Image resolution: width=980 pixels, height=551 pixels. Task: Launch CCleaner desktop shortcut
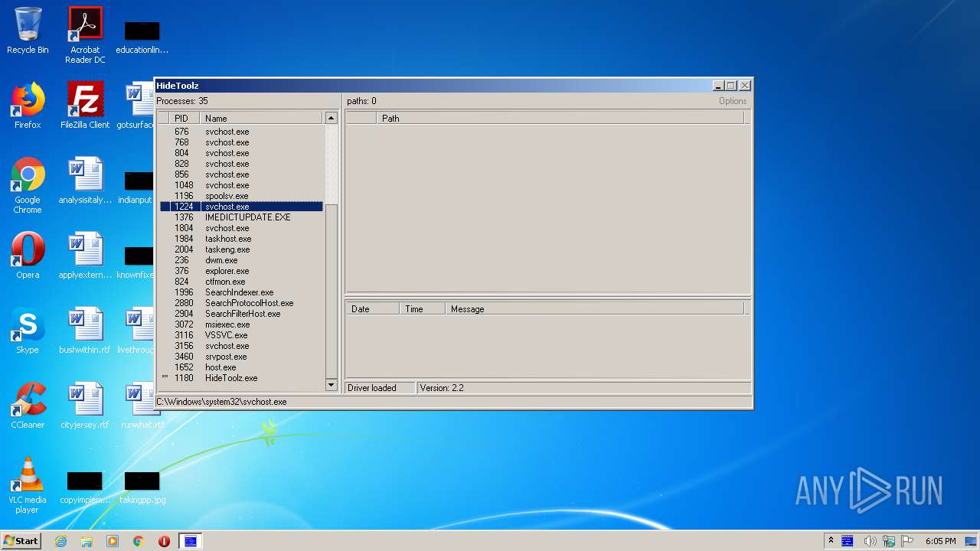click(x=28, y=405)
